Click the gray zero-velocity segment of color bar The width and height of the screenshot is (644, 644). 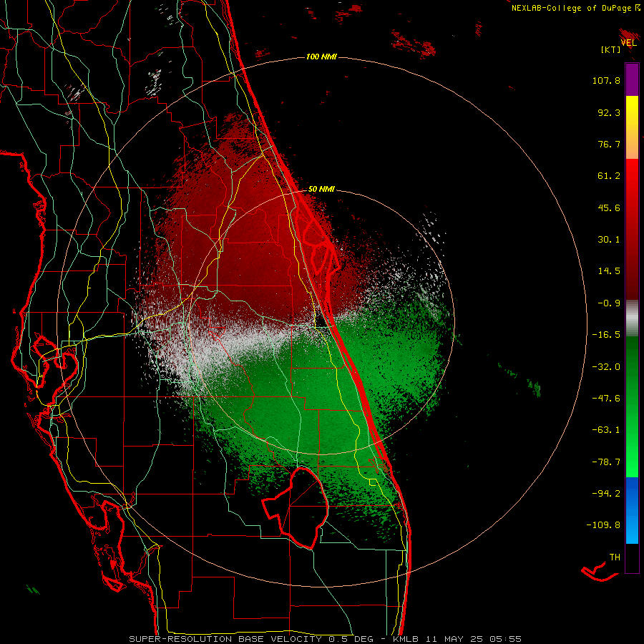tap(632, 318)
